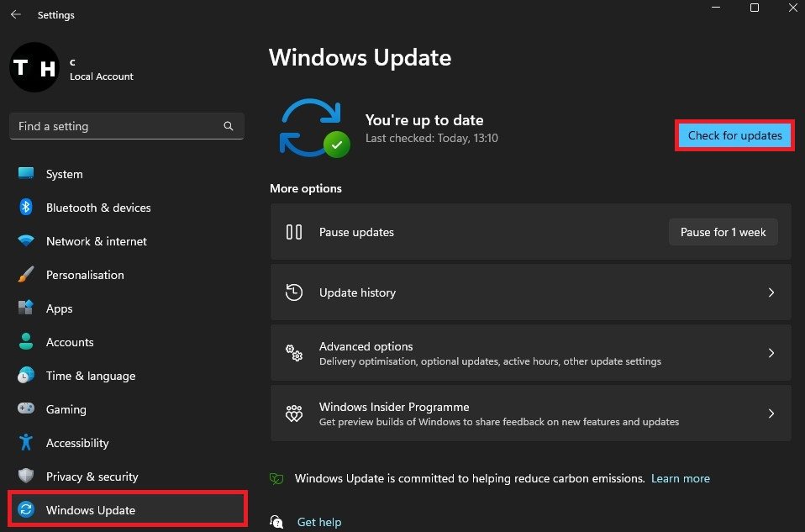Click the Get help link

click(x=319, y=522)
